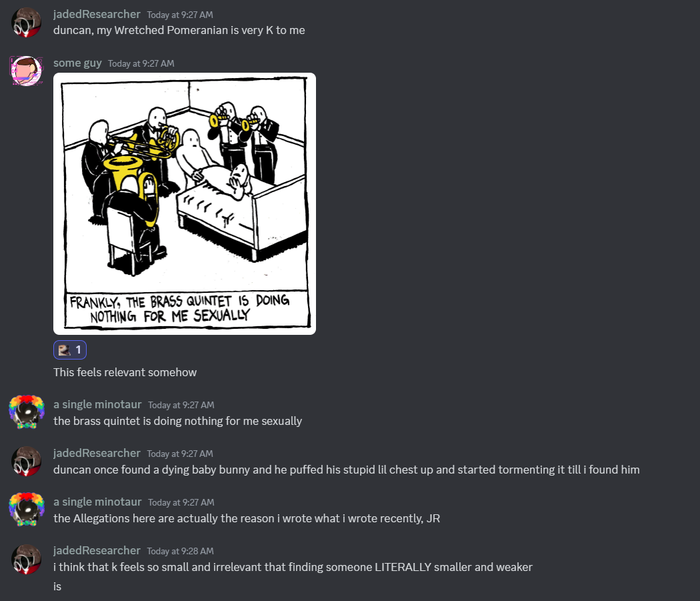Click the jadedResearcher name at 9:28 AM

click(97, 550)
